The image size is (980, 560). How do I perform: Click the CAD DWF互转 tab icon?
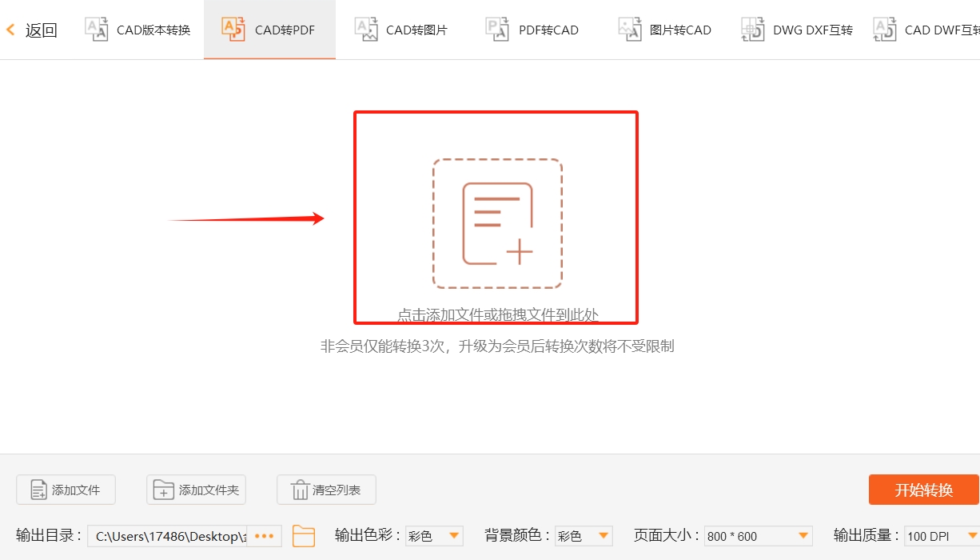click(884, 30)
